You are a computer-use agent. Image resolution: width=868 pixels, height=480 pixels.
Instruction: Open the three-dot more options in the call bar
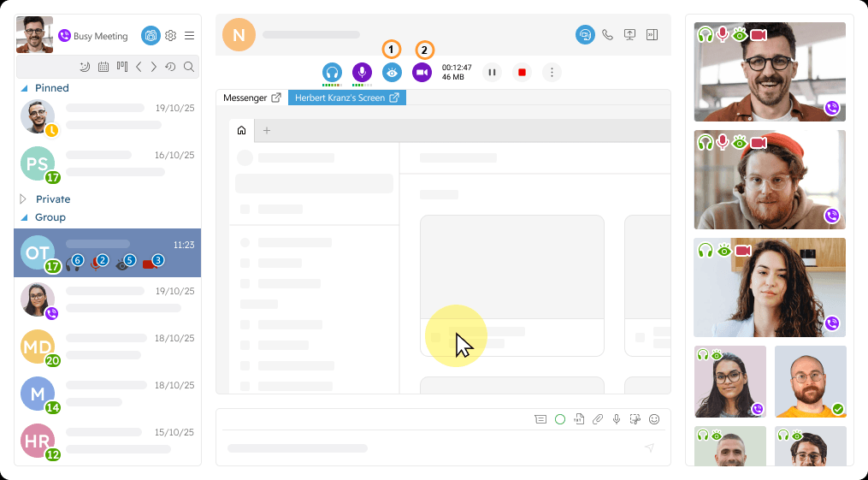(552, 73)
